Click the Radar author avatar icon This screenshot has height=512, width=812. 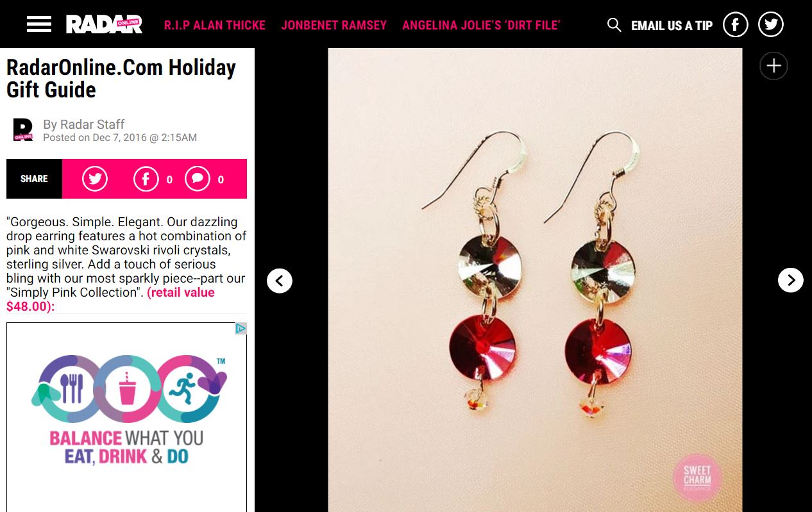[23, 129]
